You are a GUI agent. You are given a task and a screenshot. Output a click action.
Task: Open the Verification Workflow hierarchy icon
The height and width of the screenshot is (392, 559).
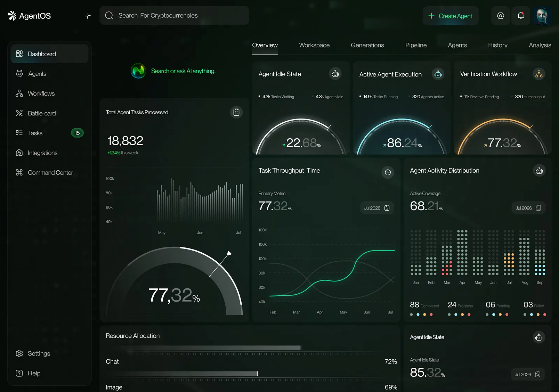click(538, 74)
